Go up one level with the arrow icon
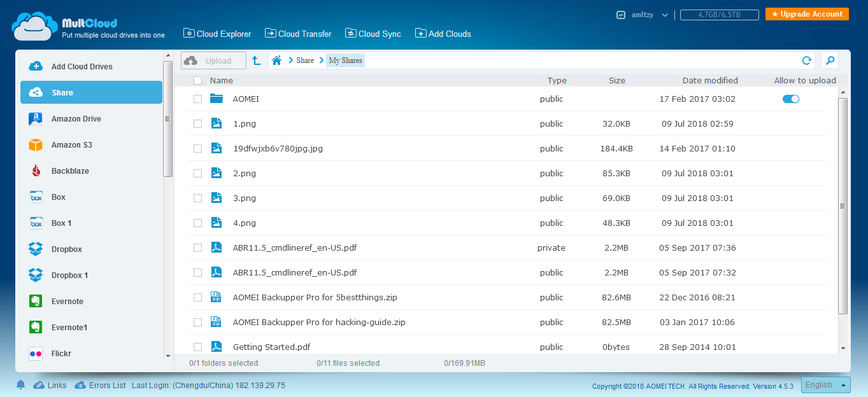The image size is (868, 397). coord(256,60)
